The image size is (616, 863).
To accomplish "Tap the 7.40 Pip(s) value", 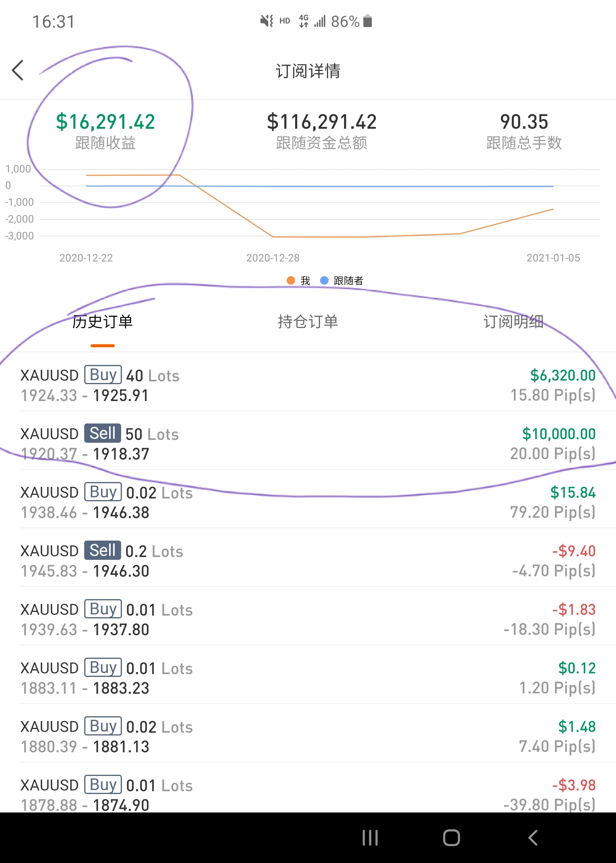I will (x=557, y=747).
